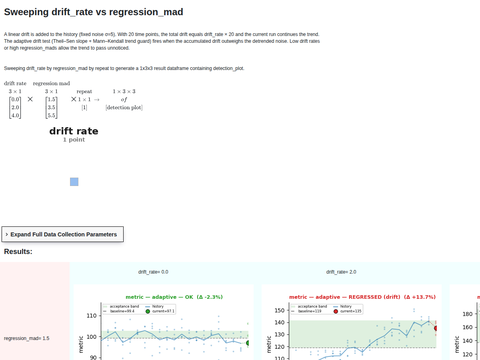480x360 pixels.
Task: Click the 'Sweeping drift_rate vs regression_mad' heading
Action: 94,12
